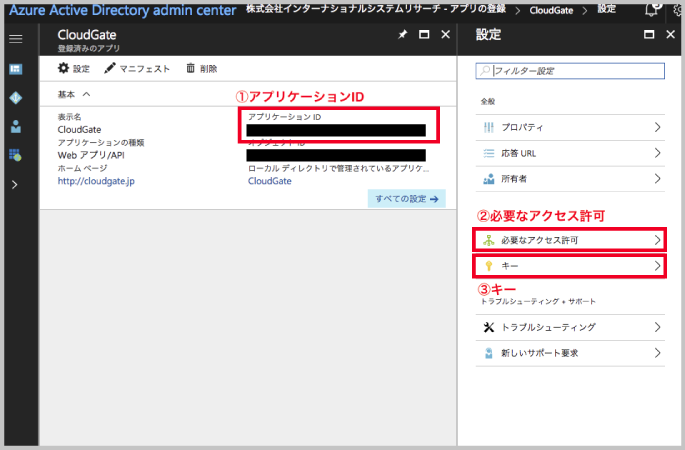This screenshot has height=450, width=685.
Task: Open the dashboard icon in left sidebar
Action: [16, 69]
